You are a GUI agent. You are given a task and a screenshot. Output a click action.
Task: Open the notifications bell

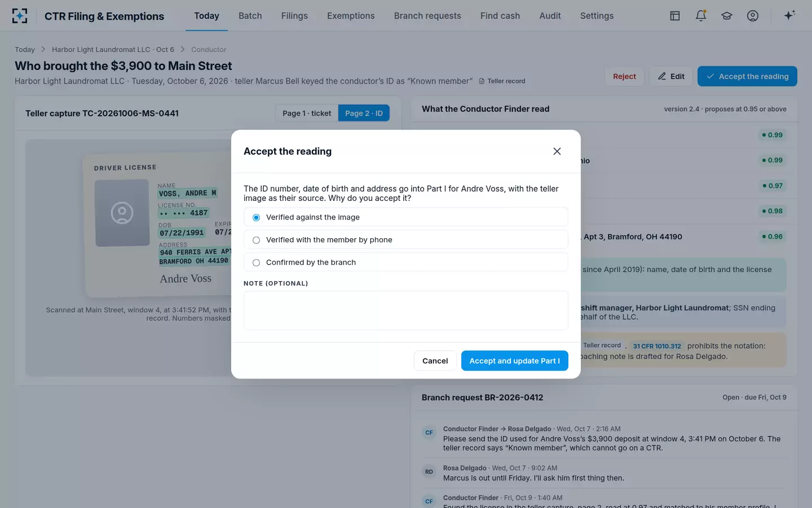point(701,16)
